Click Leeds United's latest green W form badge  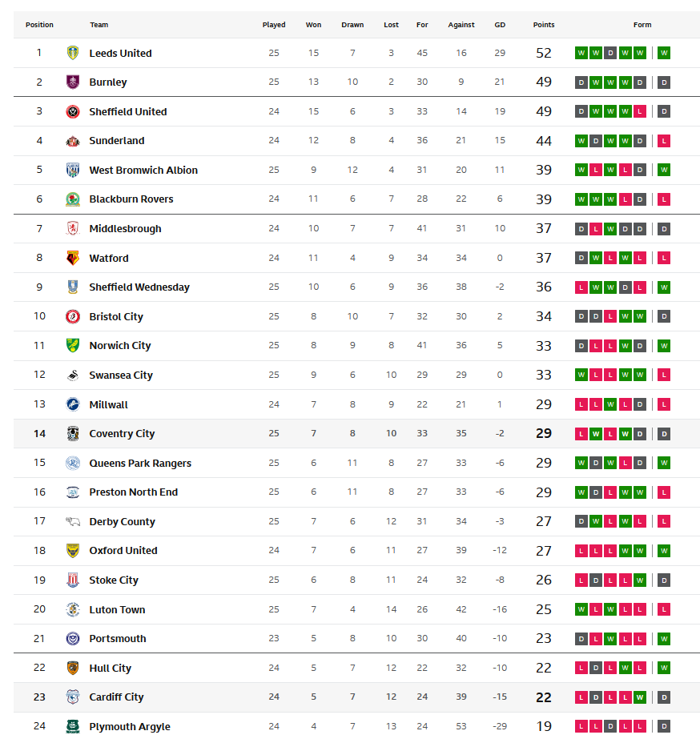(x=664, y=53)
